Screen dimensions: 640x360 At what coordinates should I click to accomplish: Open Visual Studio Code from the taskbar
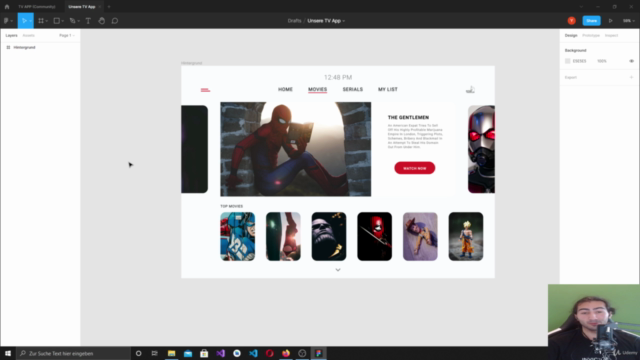click(x=253, y=353)
